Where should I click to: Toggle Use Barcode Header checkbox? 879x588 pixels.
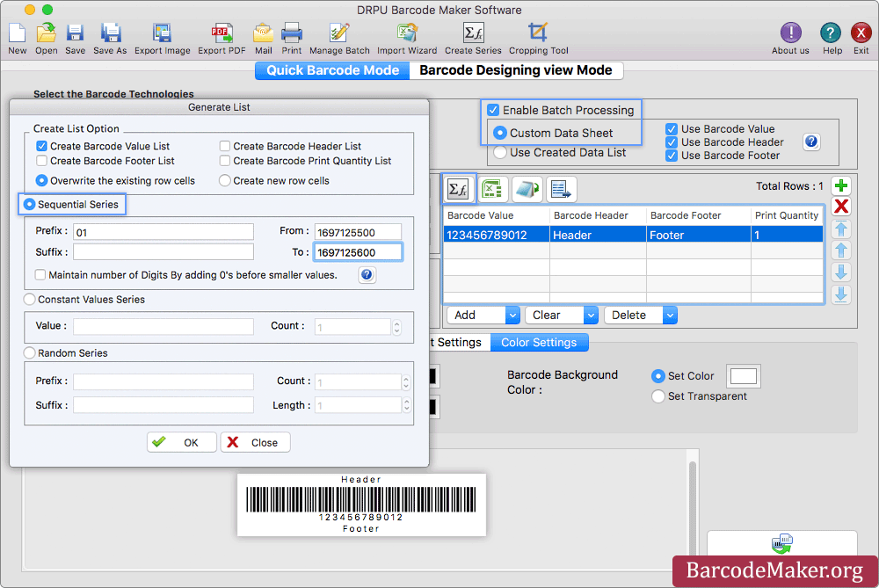672,142
